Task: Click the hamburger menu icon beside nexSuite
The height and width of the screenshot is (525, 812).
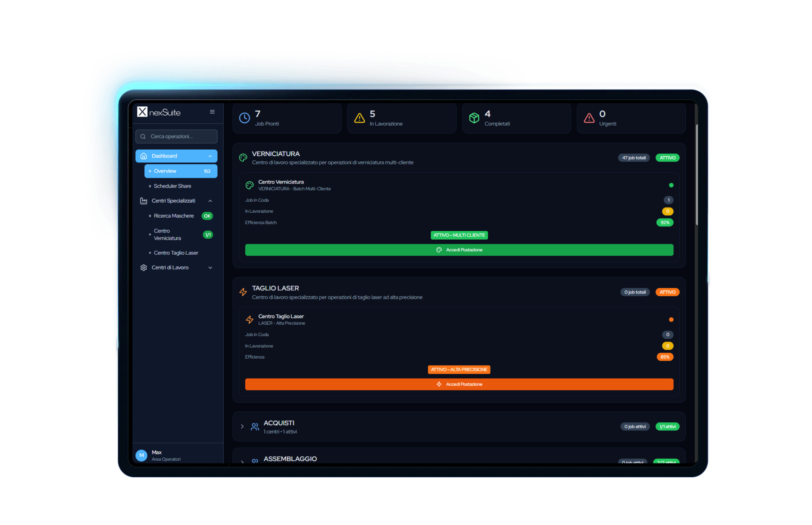Action: (x=212, y=112)
